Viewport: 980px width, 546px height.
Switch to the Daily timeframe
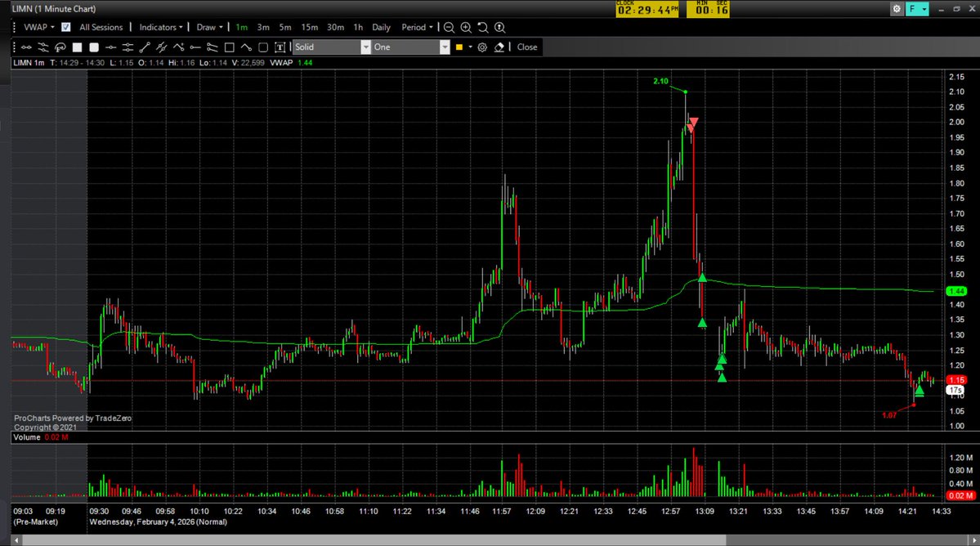[381, 28]
